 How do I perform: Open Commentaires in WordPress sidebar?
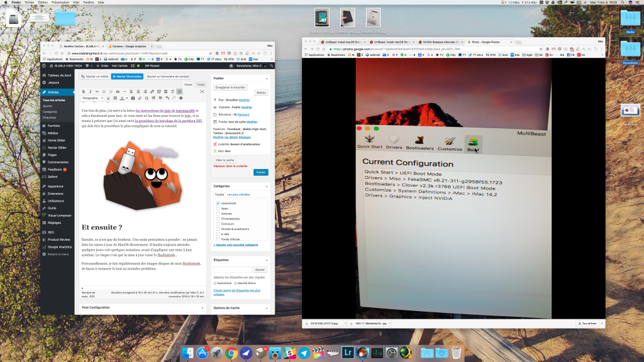click(x=58, y=162)
